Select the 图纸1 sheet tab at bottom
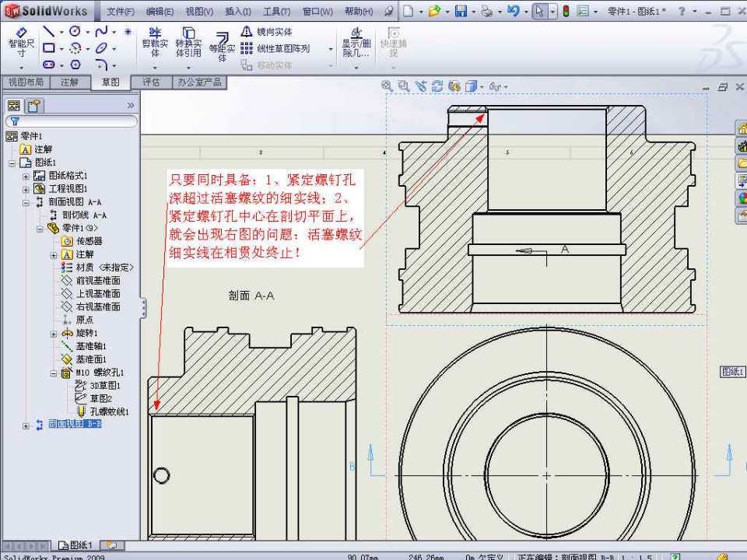 pyautogui.click(x=75, y=544)
